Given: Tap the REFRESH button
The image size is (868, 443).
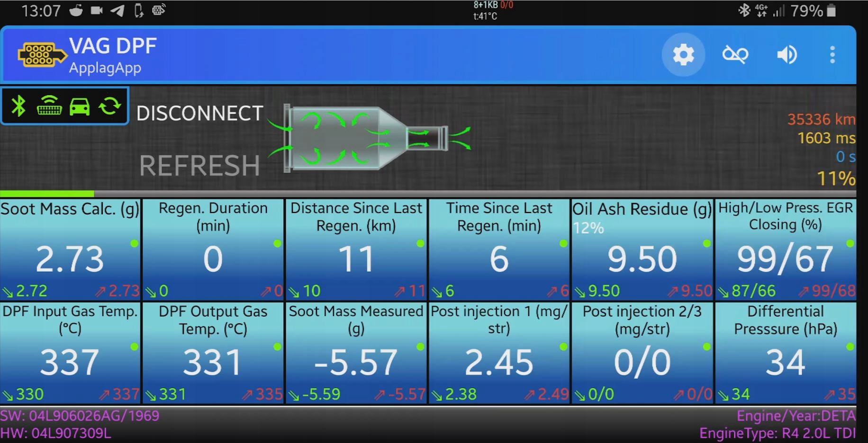Looking at the screenshot, I should click(x=199, y=166).
